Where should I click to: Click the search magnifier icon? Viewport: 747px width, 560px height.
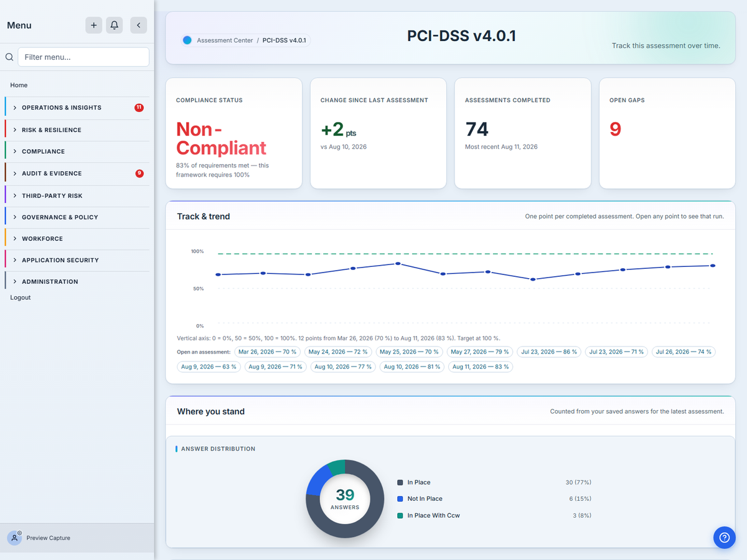tap(9, 57)
